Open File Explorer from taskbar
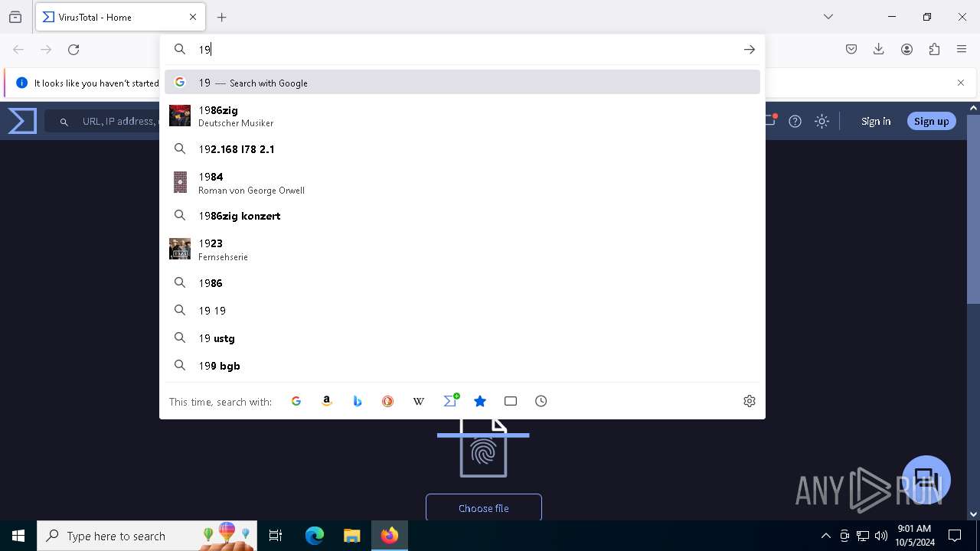This screenshot has width=980, height=551. 351,536
